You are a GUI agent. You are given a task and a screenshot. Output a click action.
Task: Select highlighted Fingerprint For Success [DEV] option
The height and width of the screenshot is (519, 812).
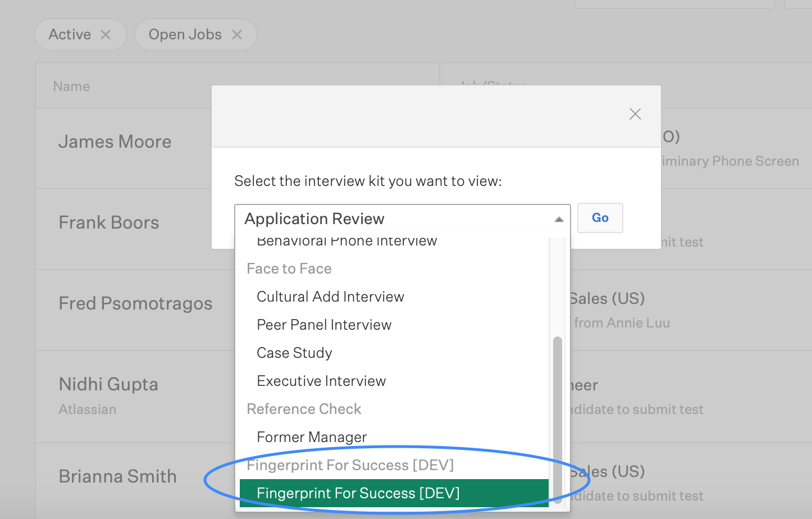358,493
